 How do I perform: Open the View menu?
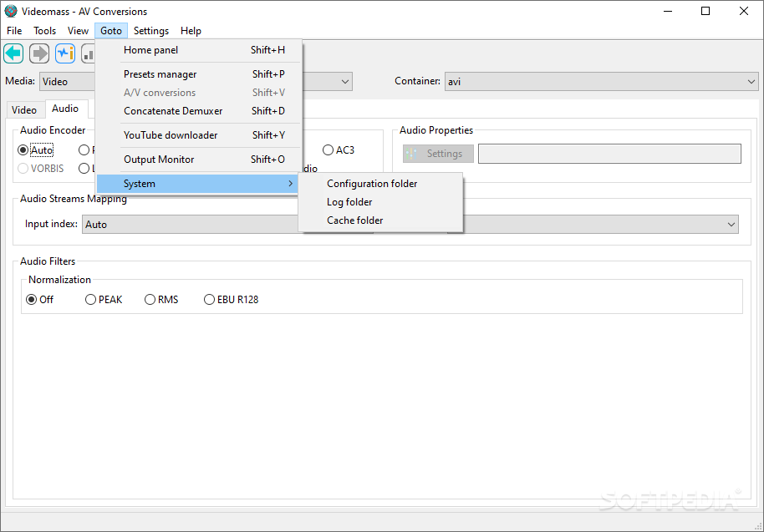[78, 31]
